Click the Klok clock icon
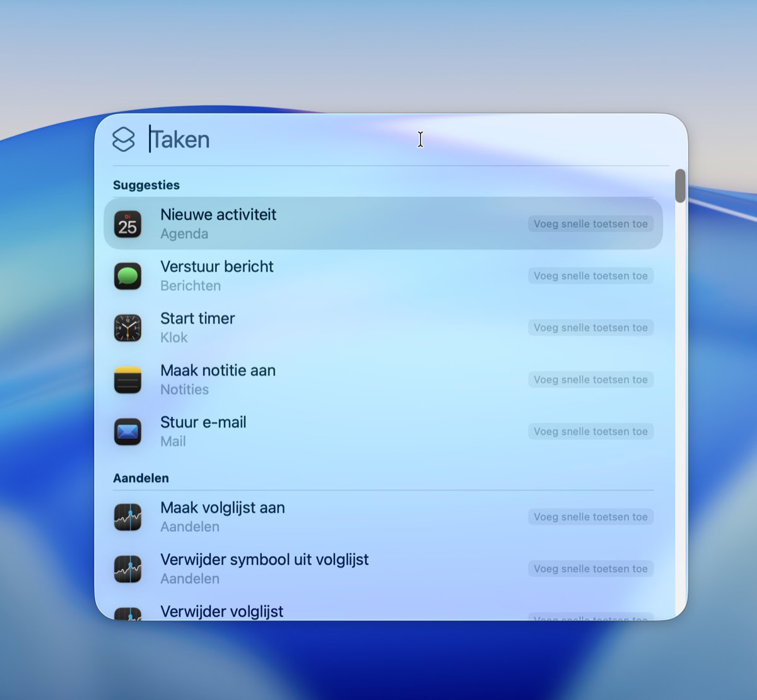Viewport: 757px width, 700px height. [127, 328]
